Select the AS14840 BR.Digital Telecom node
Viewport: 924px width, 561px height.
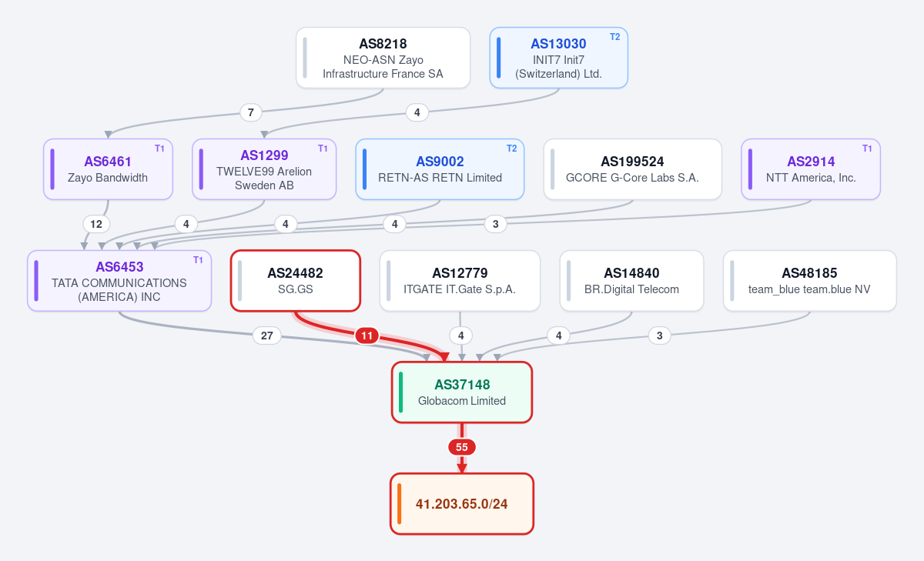point(631,281)
